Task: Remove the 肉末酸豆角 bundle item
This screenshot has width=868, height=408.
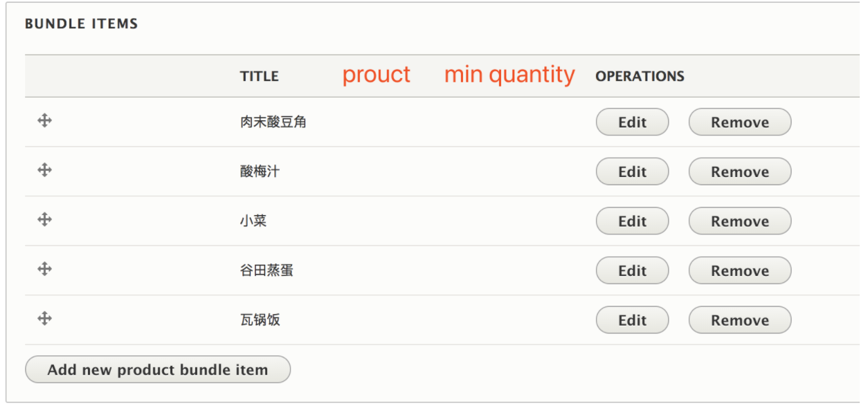Action: (x=740, y=122)
